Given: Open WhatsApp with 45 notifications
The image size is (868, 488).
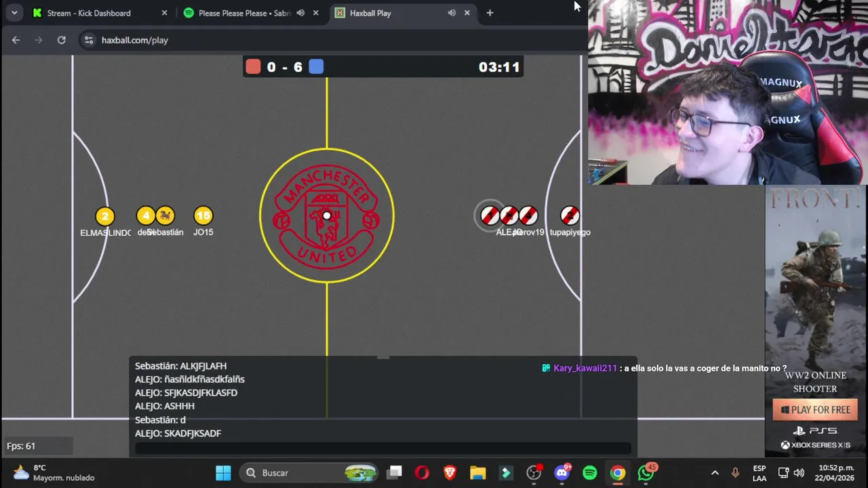Looking at the screenshot, I should pyautogui.click(x=646, y=472).
